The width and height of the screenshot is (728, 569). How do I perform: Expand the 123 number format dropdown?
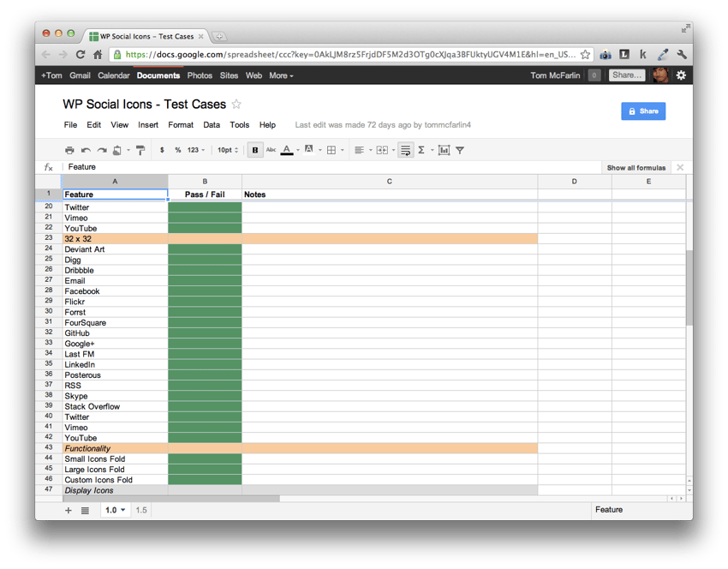point(196,150)
